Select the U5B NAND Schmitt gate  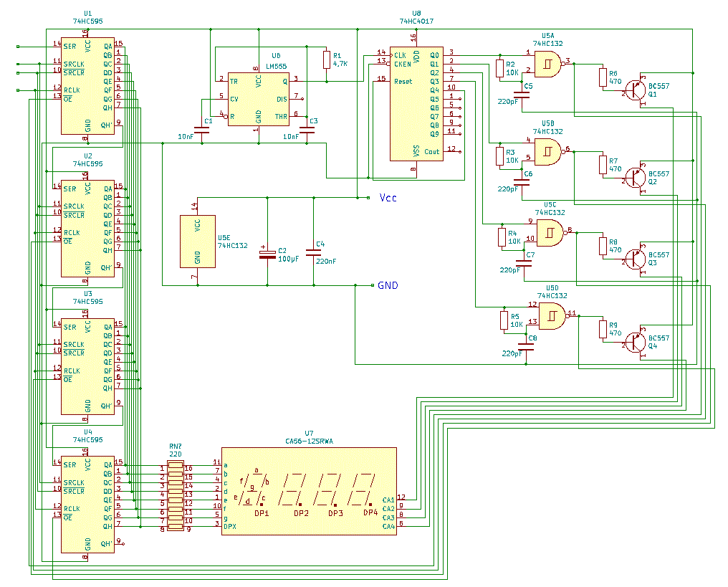pyautogui.click(x=548, y=152)
